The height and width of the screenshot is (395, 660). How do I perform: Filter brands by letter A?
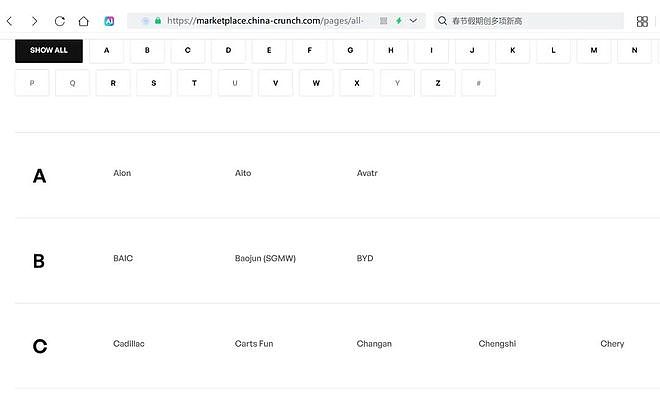pos(106,51)
